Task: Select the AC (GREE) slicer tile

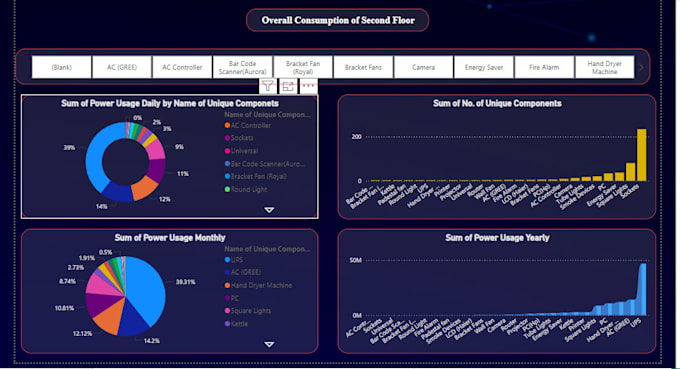Action: click(122, 67)
